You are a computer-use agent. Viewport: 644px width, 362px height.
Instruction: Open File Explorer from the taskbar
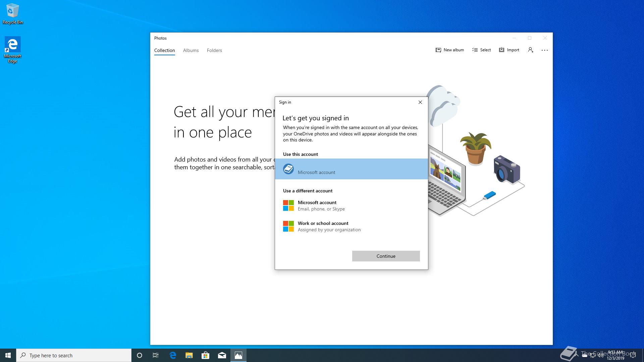[x=189, y=355]
